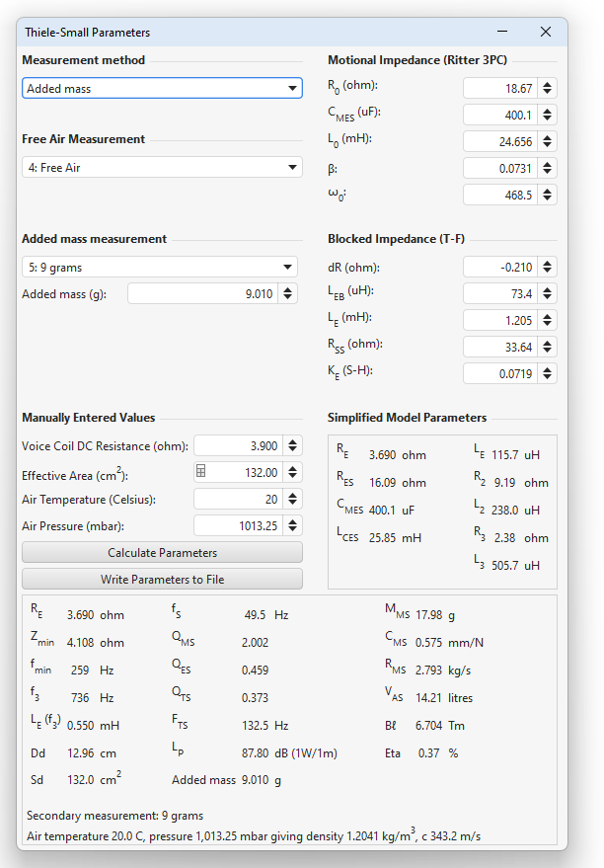This screenshot has height=868, width=604.
Task: Click the Air Pressure value field
Action: click(x=238, y=526)
